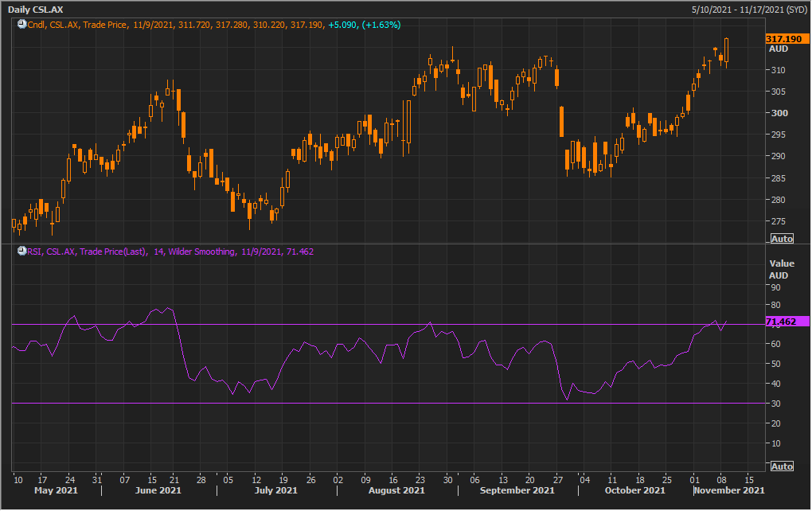Click the 09 date tick on time axis

click(x=365, y=480)
